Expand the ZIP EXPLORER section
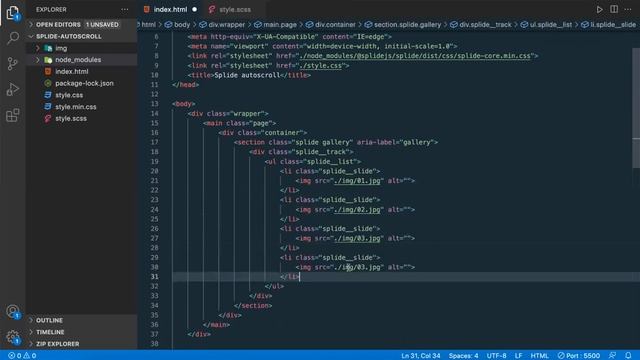Viewport: 640px width, 360px height. tap(31, 344)
